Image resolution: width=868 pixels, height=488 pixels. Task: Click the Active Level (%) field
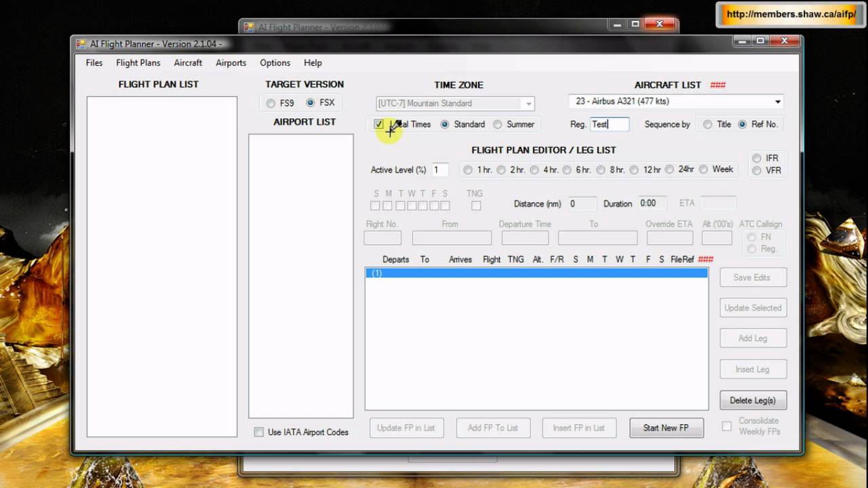tap(440, 170)
